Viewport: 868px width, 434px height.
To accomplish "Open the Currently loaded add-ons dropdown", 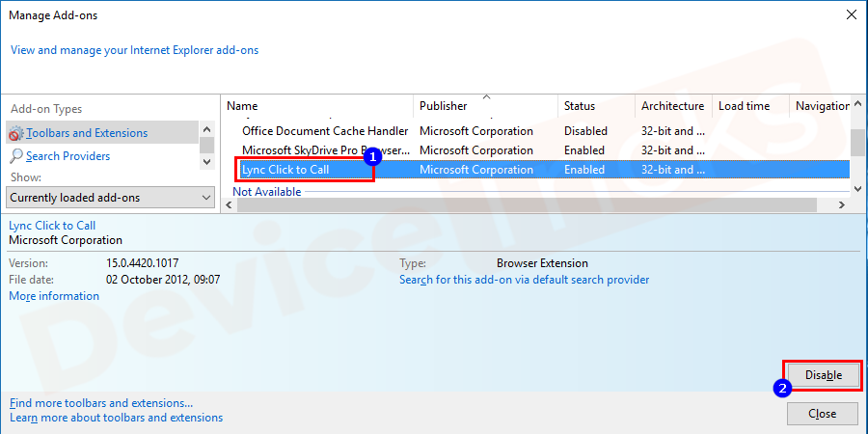I will (111, 198).
